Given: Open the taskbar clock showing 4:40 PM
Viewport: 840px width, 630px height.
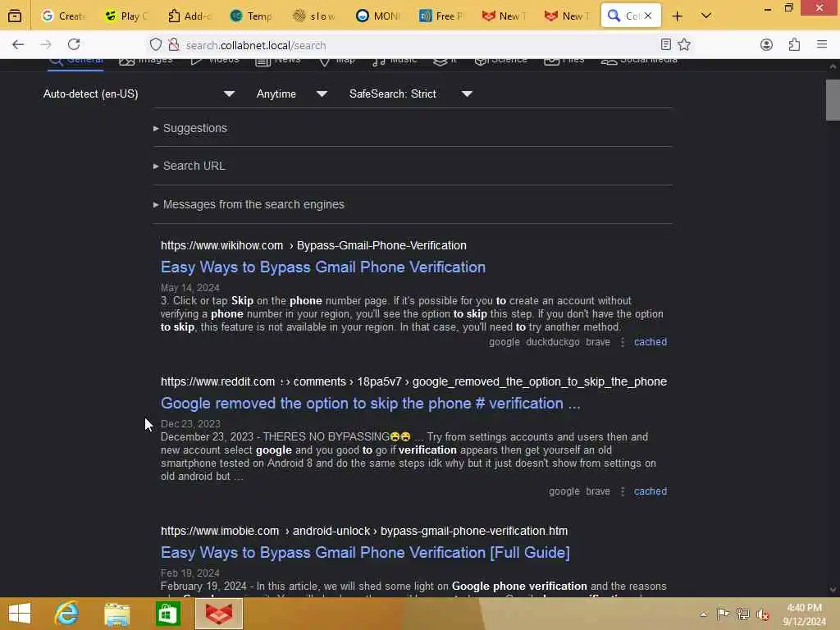Looking at the screenshot, I should [x=804, y=614].
